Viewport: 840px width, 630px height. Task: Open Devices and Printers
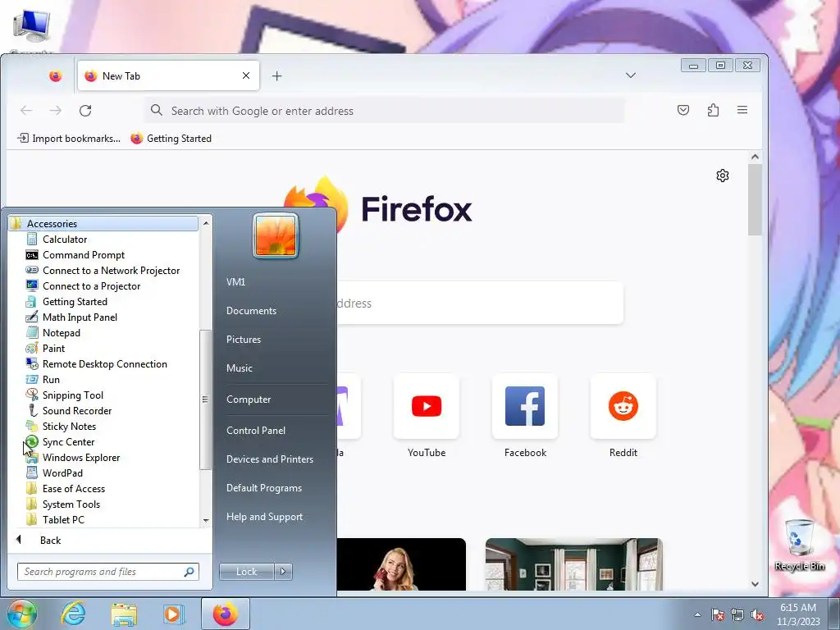tap(269, 459)
